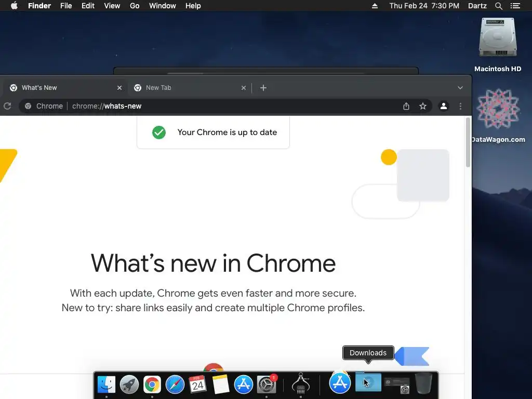Click Chrome page vertical scrollbar thumb
Image resolution: width=532 pixels, height=399 pixels.
pos(468,142)
